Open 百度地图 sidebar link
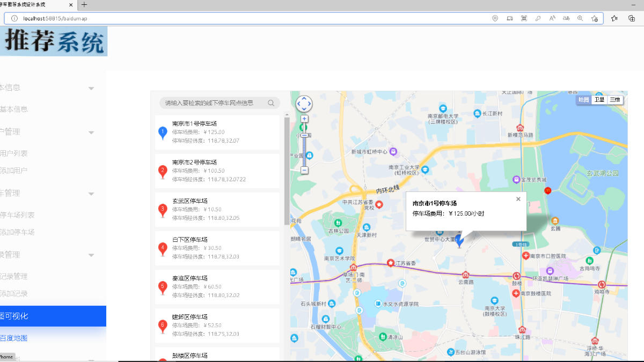Image resolution: width=644 pixels, height=362 pixels. tap(14, 338)
